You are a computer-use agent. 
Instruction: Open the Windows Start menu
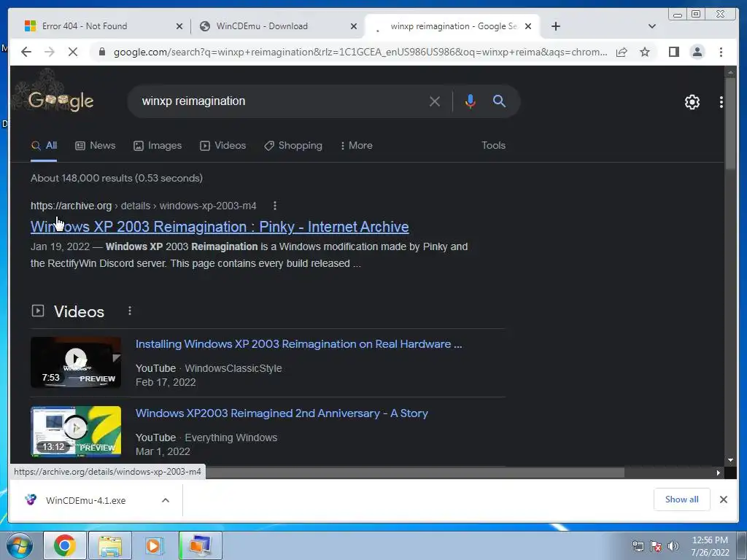[20, 545]
